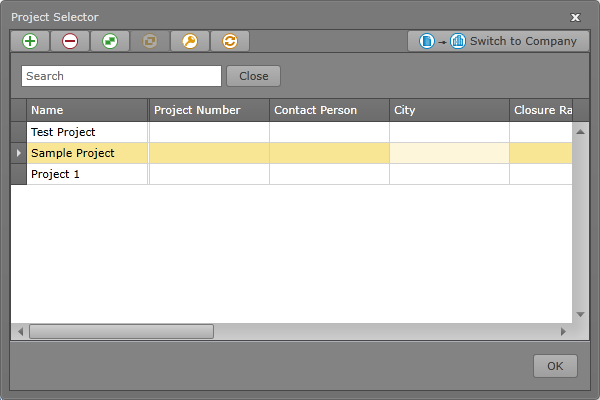
Task: Click the orange refresh list icon
Action: click(x=230, y=41)
